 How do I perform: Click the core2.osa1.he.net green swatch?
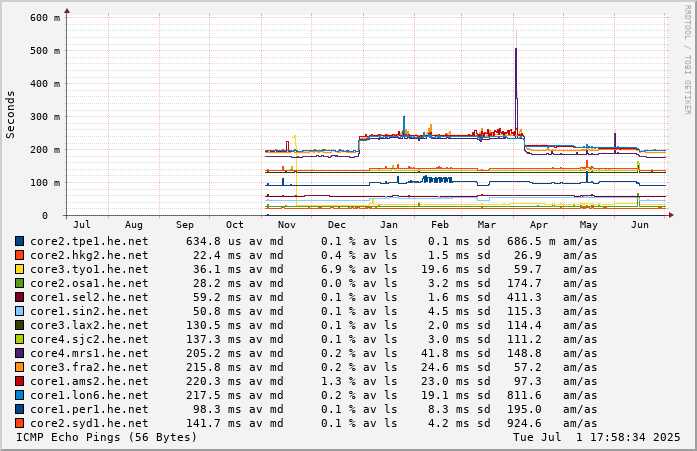(20, 283)
